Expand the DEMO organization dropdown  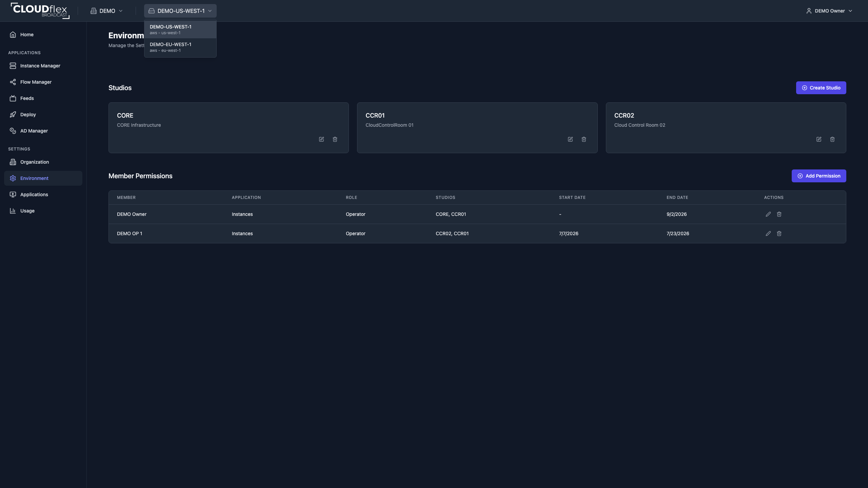106,11
